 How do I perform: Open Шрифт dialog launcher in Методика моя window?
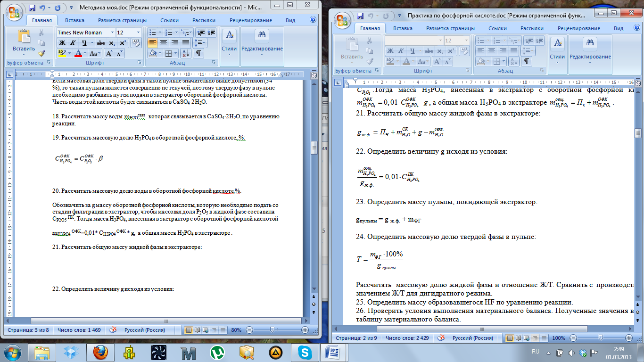139,63
